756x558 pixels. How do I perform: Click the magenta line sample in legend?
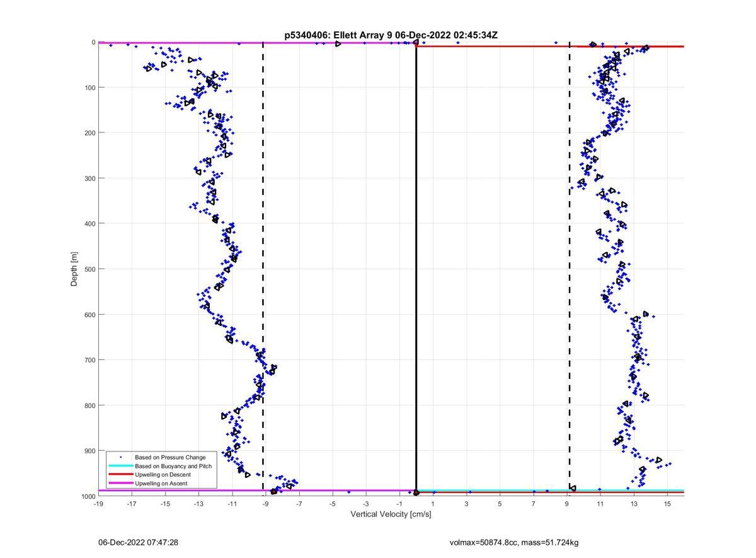[x=121, y=484]
